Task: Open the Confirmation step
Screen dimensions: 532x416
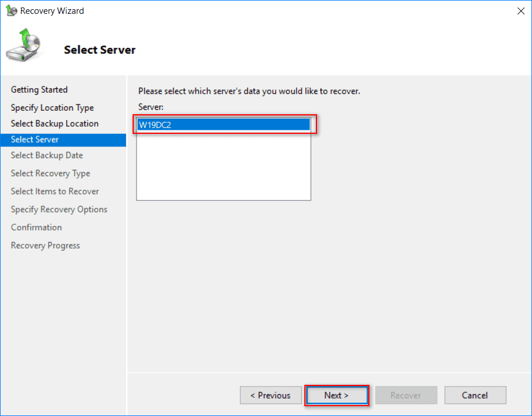Action: [36, 227]
